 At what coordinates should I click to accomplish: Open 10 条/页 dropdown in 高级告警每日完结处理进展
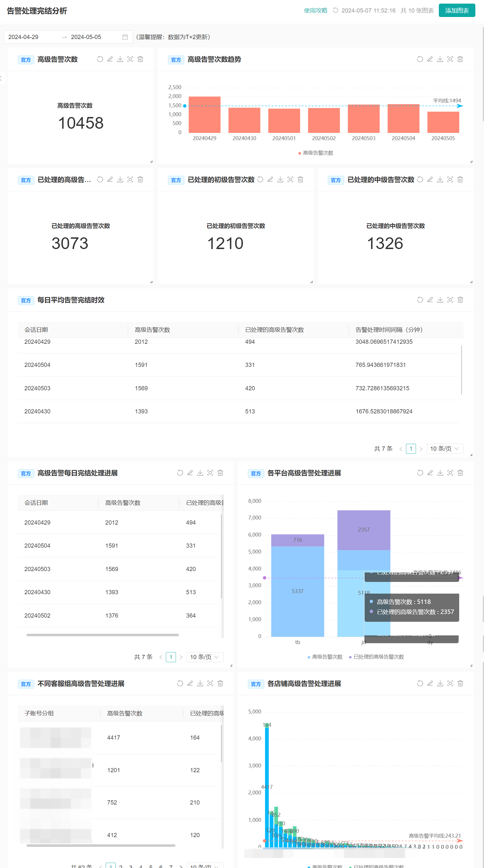point(205,657)
